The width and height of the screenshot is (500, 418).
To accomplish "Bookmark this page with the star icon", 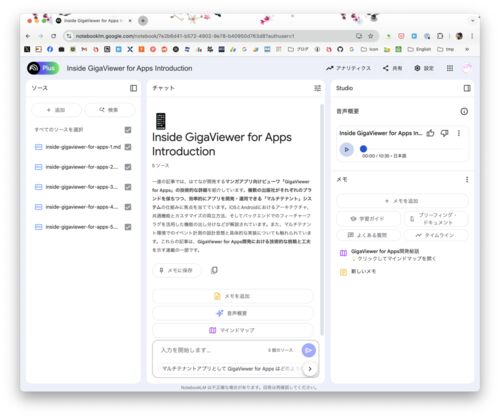I will point(370,36).
